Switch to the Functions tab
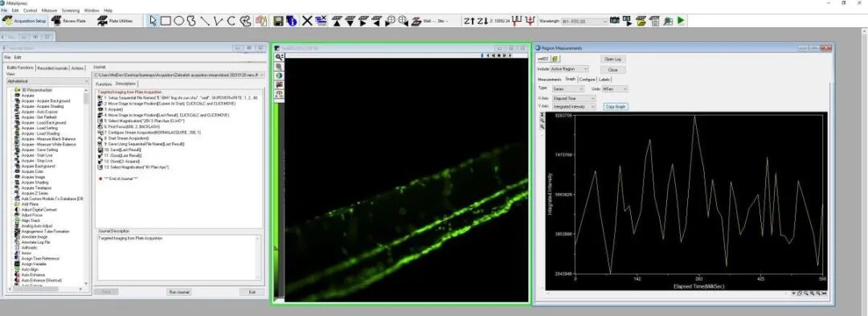 click(104, 84)
